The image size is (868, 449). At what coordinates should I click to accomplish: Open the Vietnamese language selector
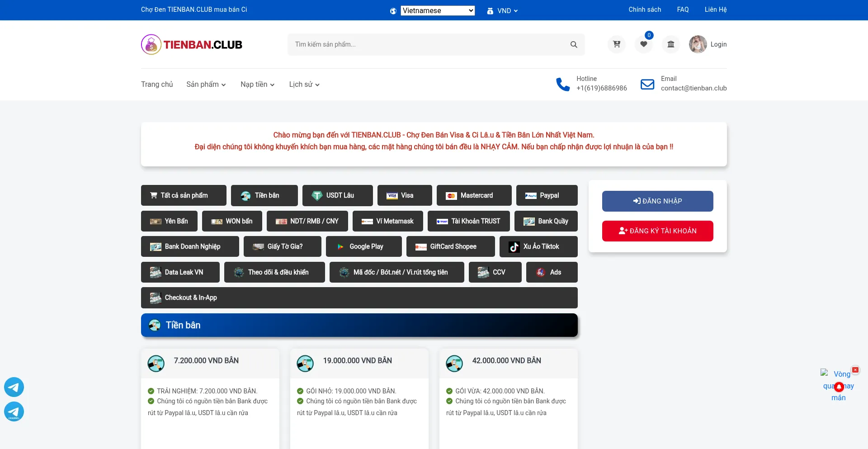[x=437, y=10]
